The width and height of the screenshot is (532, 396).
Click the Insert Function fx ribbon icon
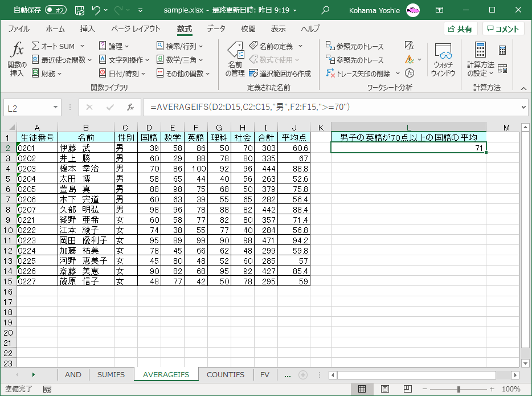pos(17,59)
